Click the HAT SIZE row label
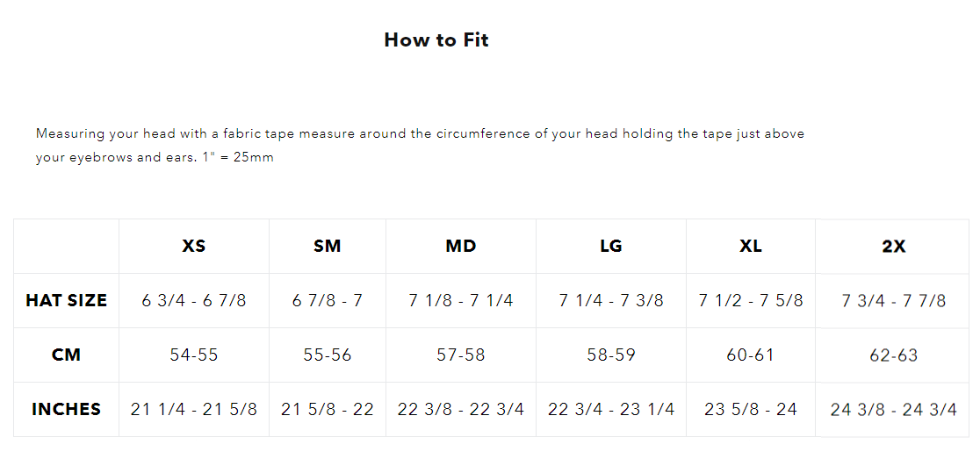The width and height of the screenshot is (980, 466). tap(67, 301)
